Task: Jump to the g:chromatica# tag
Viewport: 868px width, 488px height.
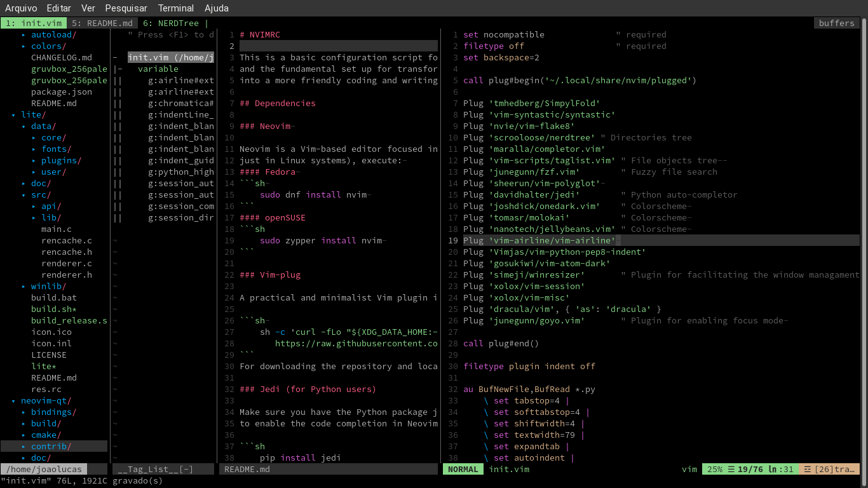Action: (x=181, y=103)
